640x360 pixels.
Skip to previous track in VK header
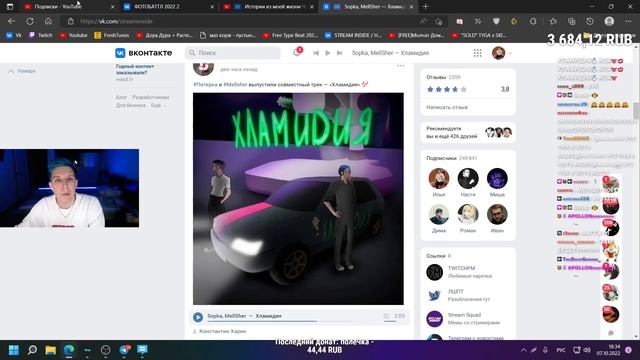(x=316, y=53)
